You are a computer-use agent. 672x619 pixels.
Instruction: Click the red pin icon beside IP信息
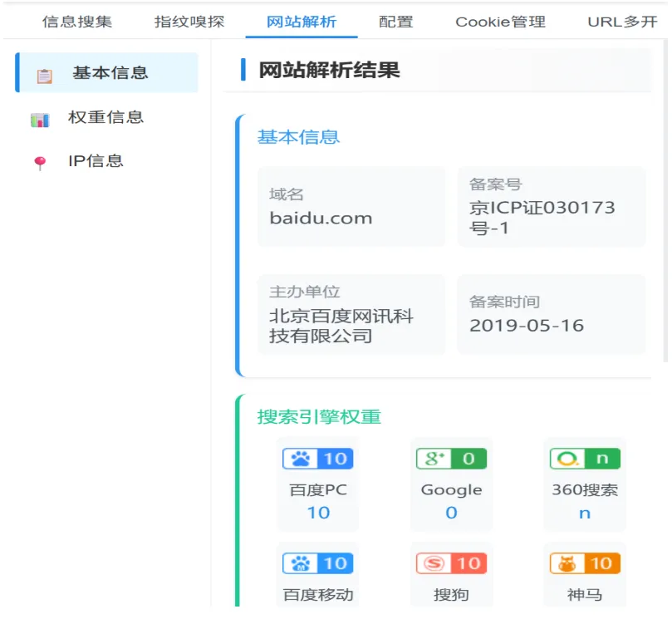coord(40,163)
